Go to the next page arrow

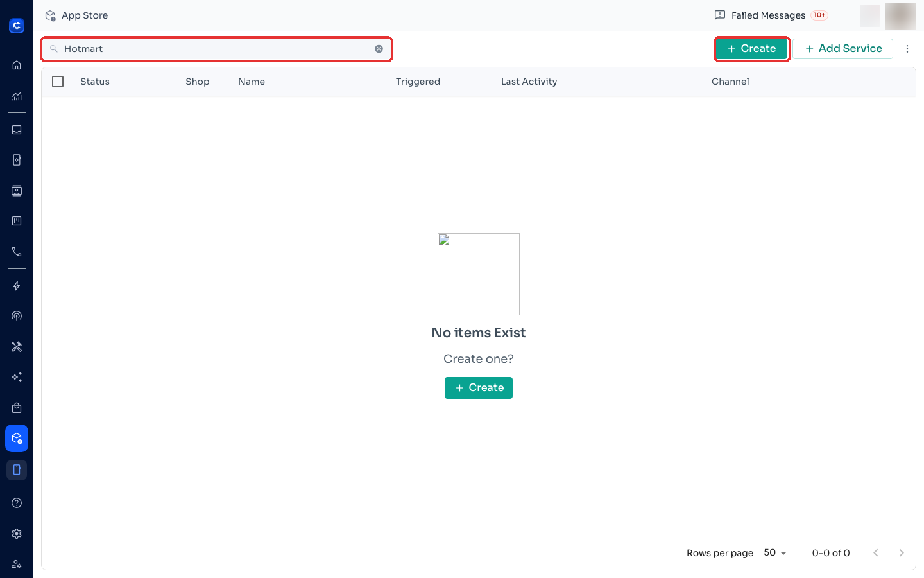coord(902,553)
